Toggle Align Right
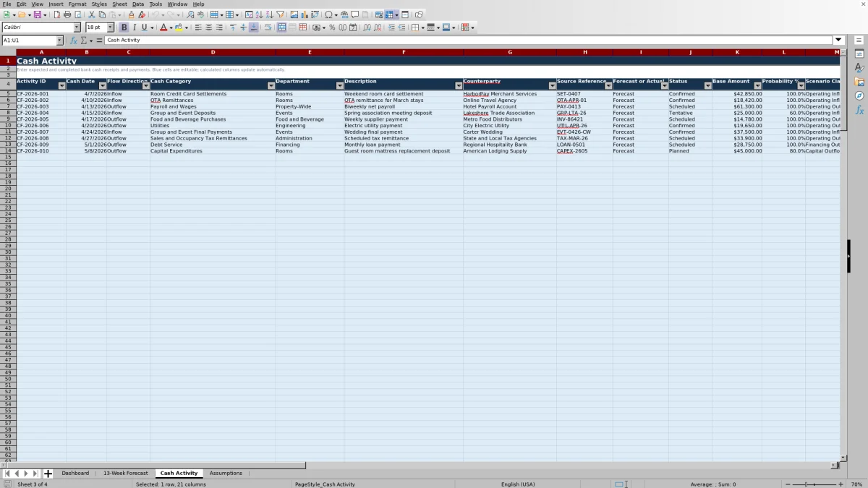The image size is (868, 488). [x=219, y=27]
